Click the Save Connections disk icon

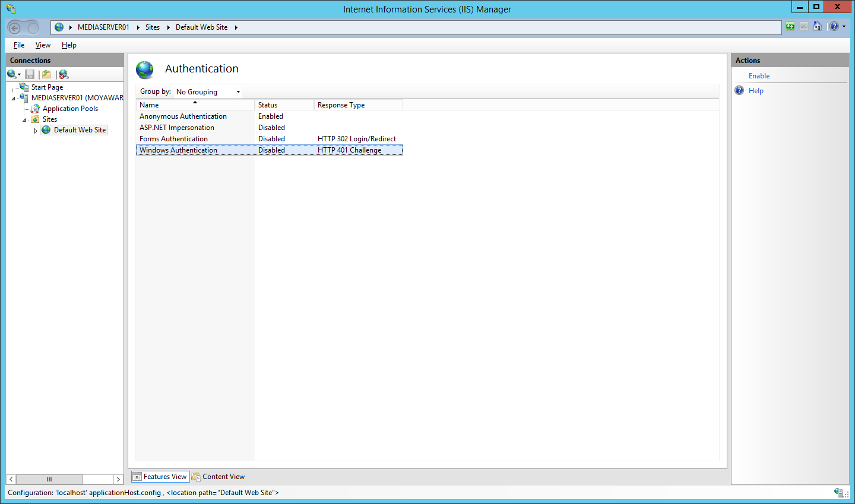[x=30, y=74]
